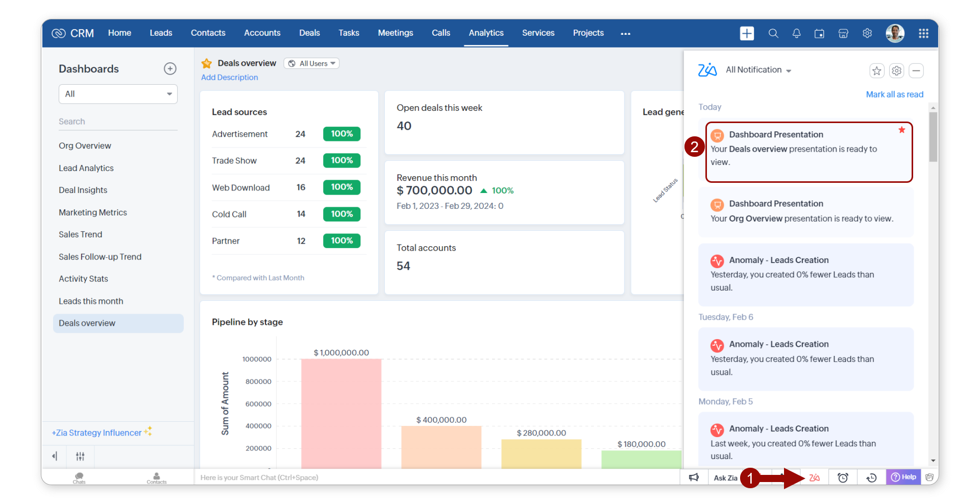Open Zia notifications icon in bottom bar
Viewport: 980px width, 504px height.
814,477
